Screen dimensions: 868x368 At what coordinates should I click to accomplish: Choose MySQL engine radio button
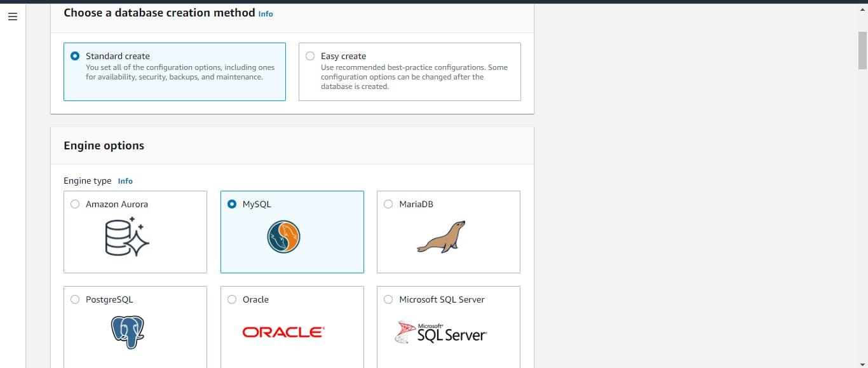point(232,204)
